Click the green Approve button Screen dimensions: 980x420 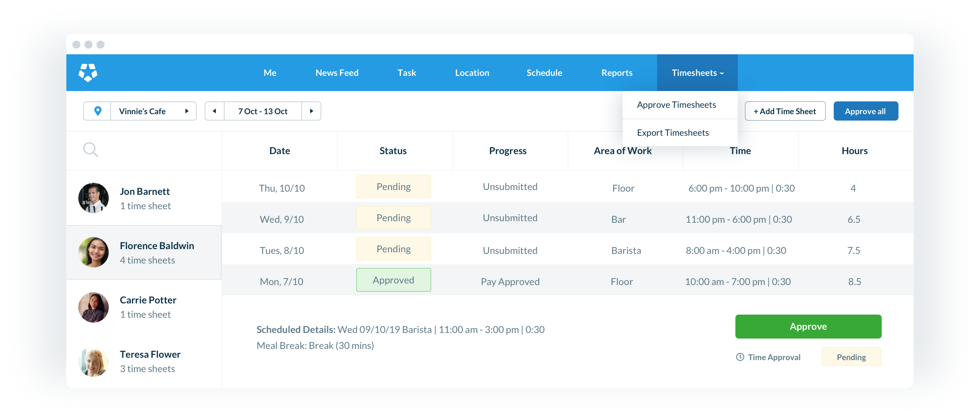808,326
